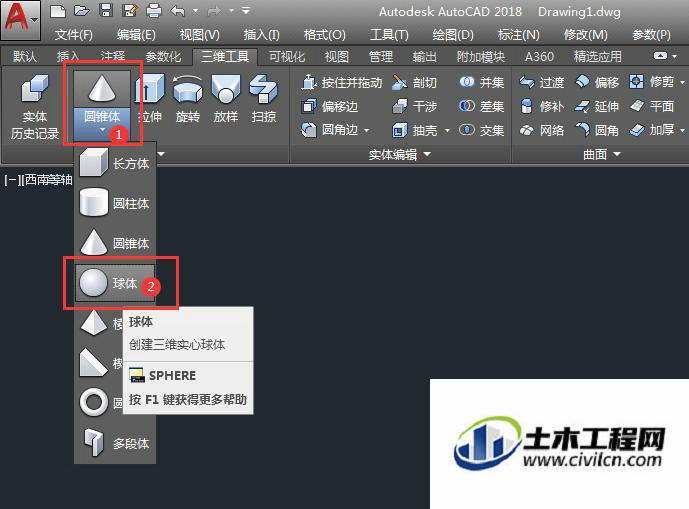Select 长方体 box from the dropdown list
This screenshot has width=689, height=509.
point(115,164)
